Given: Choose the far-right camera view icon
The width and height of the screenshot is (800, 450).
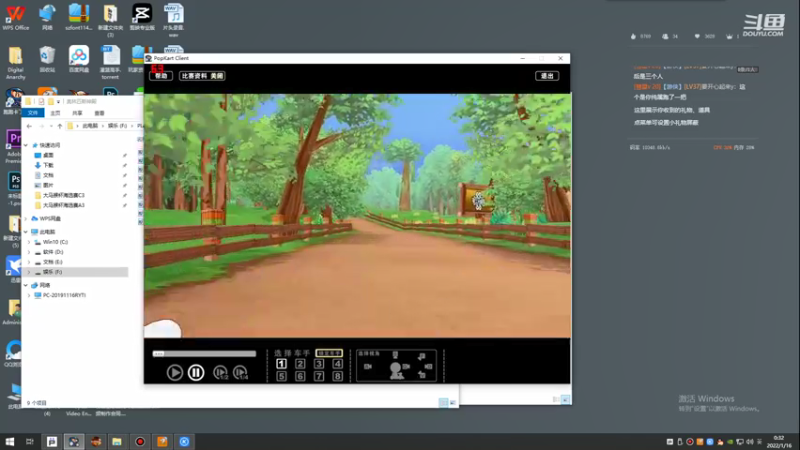Looking at the screenshot, I should tap(428, 366).
